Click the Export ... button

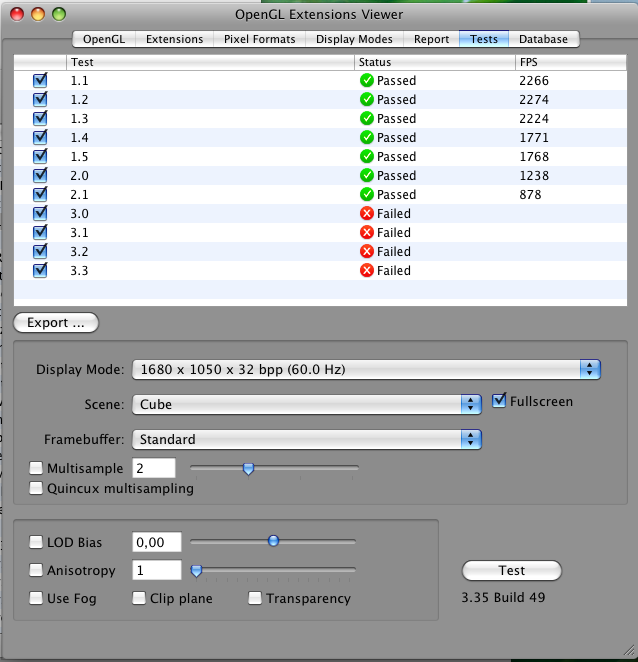(x=56, y=323)
